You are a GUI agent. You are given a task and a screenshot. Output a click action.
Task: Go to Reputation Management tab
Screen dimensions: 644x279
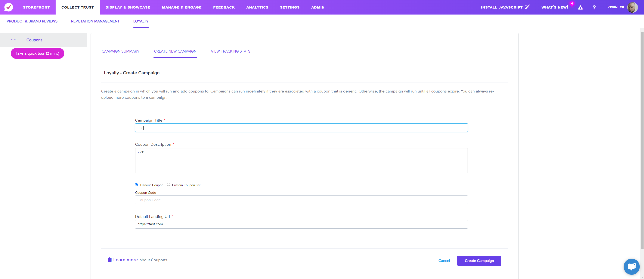(95, 21)
